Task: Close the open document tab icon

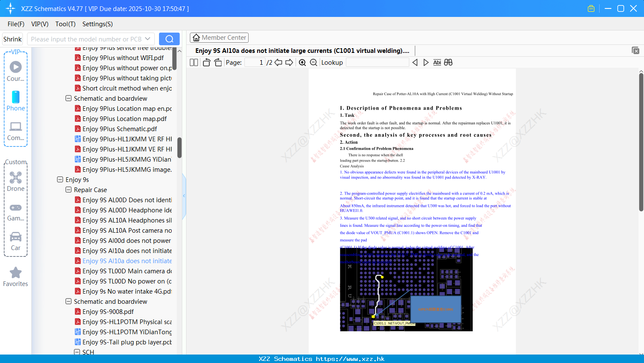Action: pyautogui.click(x=636, y=50)
